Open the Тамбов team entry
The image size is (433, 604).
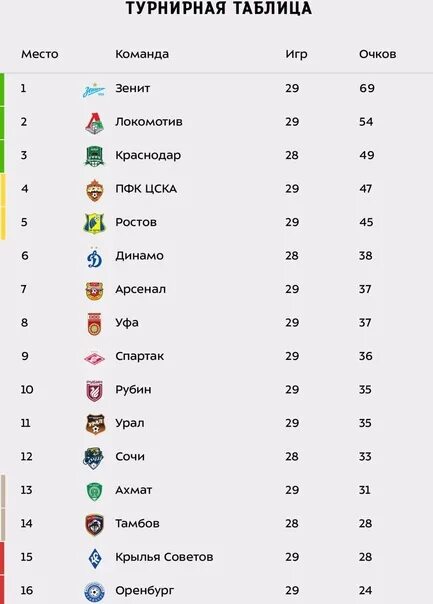(137, 523)
